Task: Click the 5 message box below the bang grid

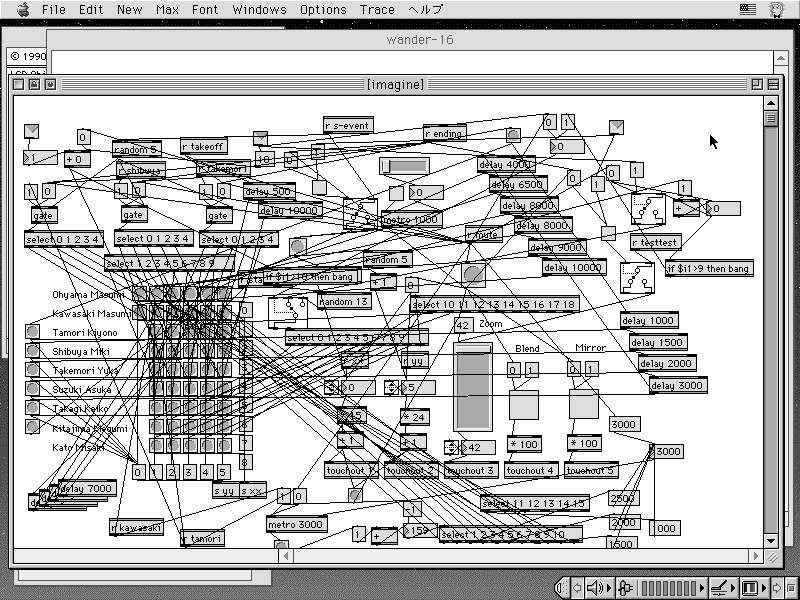Action: tap(222, 472)
